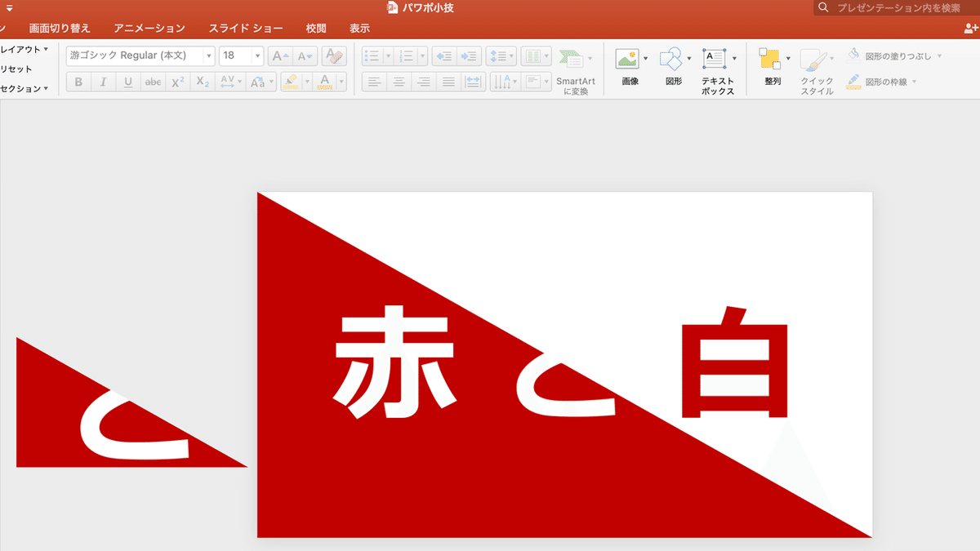Decrease font size with small A icon
Image resolution: width=980 pixels, height=551 pixels.
pos(305,56)
